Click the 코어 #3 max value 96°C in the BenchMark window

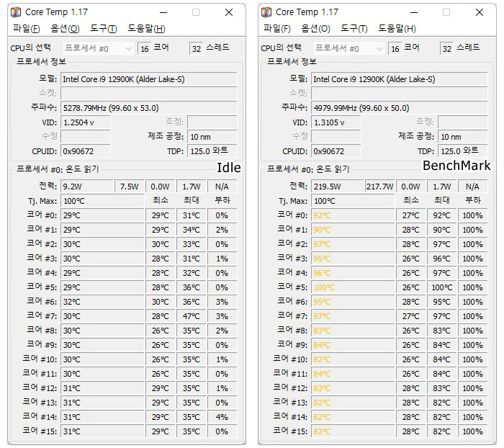pos(442,259)
